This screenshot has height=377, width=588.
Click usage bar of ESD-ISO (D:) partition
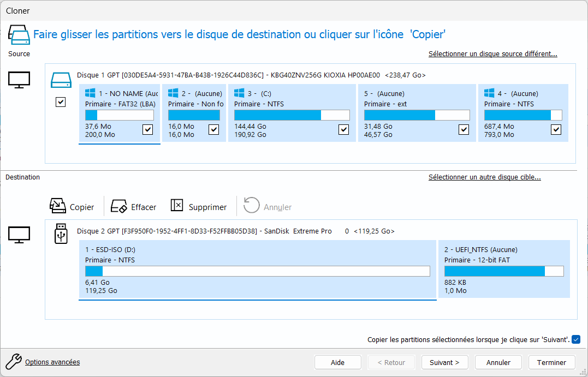tap(258, 271)
